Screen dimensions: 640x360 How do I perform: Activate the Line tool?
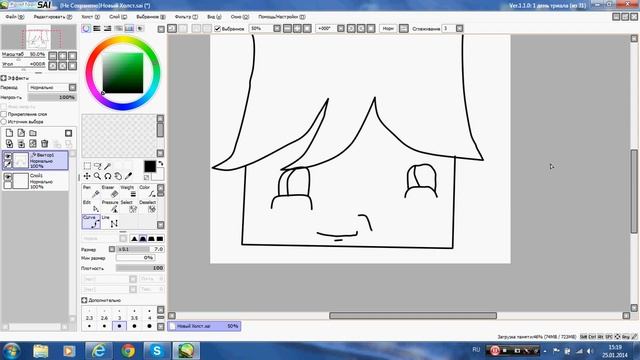[x=109, y=221]
